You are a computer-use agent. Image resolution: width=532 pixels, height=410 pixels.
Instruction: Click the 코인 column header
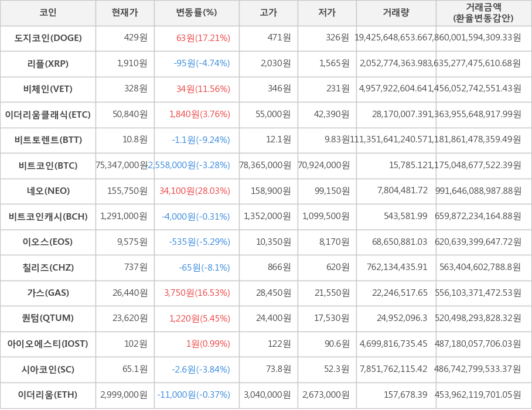point(48,13)
